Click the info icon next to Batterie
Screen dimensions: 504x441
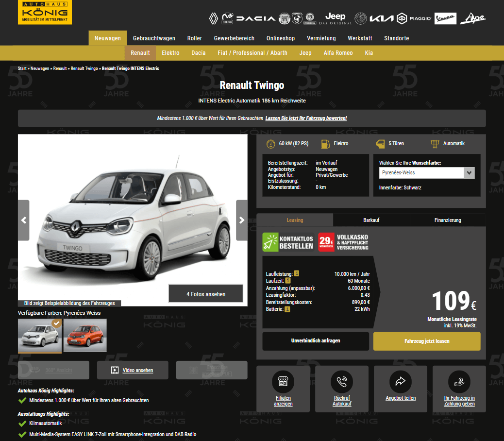click(x=287, y=309)
